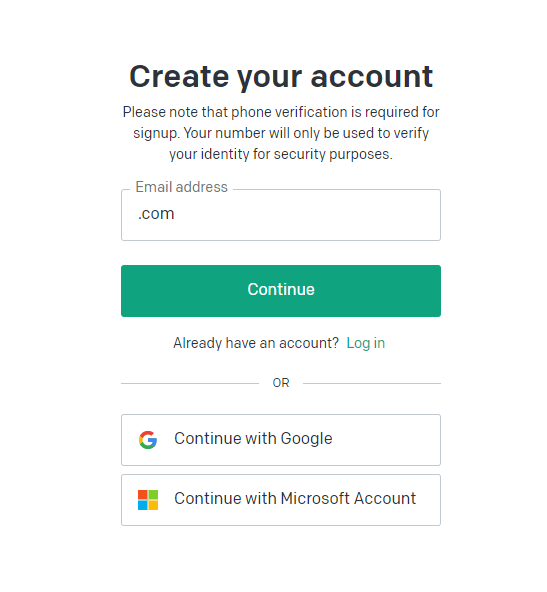547x592 pixels.
Task: Click the OR divider text
Action: click(x=280, y=383)
